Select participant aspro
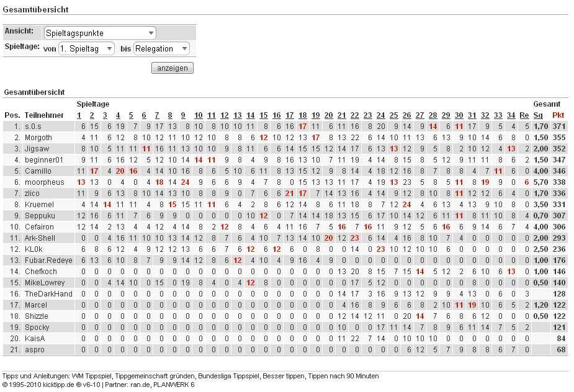Screen dimensions: 574x392 pyautogui.click(x=34, y=350)
